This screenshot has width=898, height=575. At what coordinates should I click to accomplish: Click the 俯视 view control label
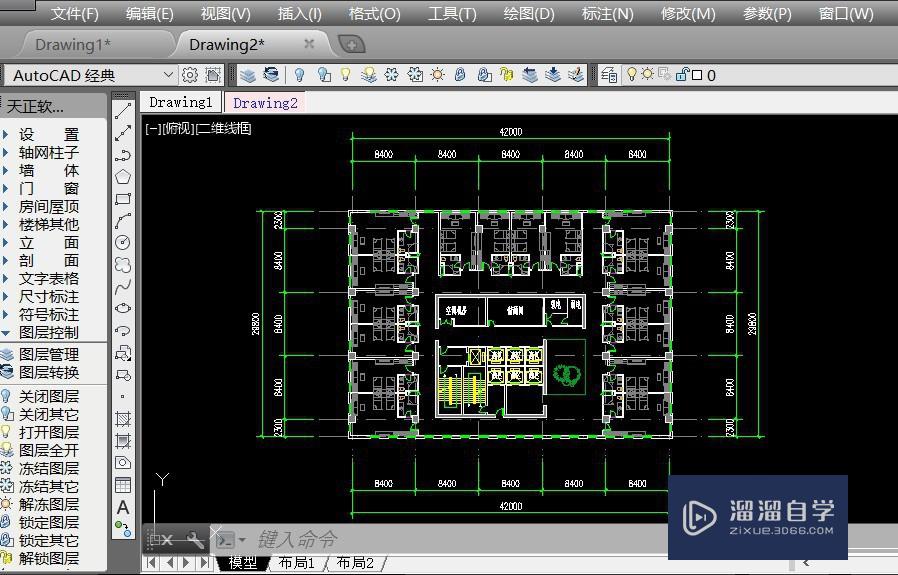(x=178, y=128)
